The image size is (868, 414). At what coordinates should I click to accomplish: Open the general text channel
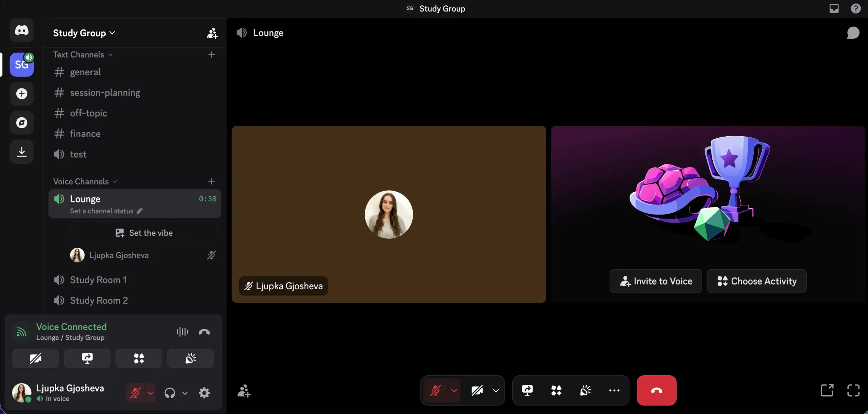click(135, 72)
